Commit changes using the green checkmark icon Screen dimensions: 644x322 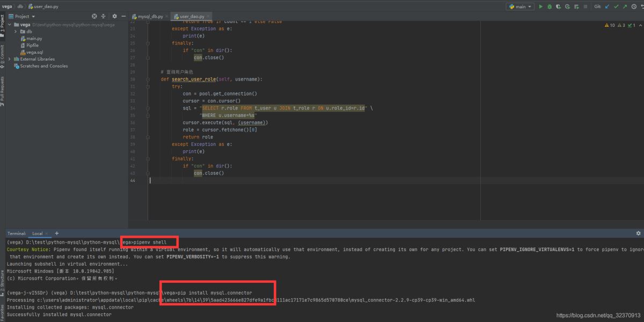(616, 6)
